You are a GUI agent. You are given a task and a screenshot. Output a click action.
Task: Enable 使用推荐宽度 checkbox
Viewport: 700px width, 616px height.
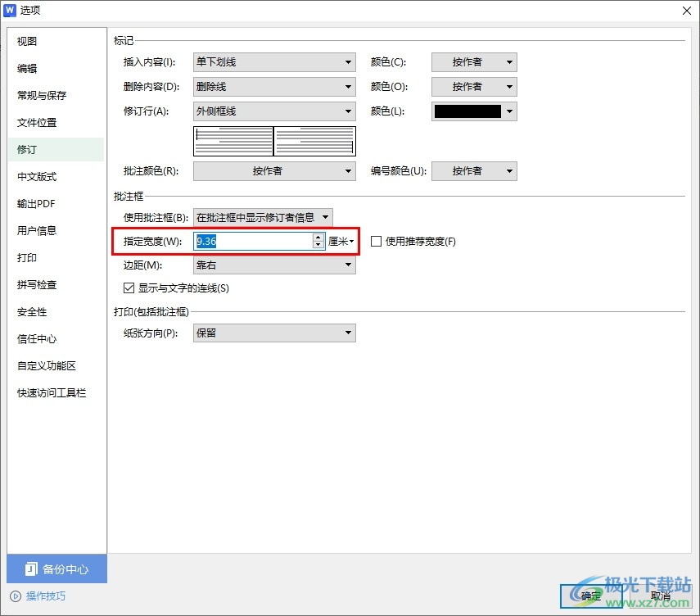tap(376, 241)
